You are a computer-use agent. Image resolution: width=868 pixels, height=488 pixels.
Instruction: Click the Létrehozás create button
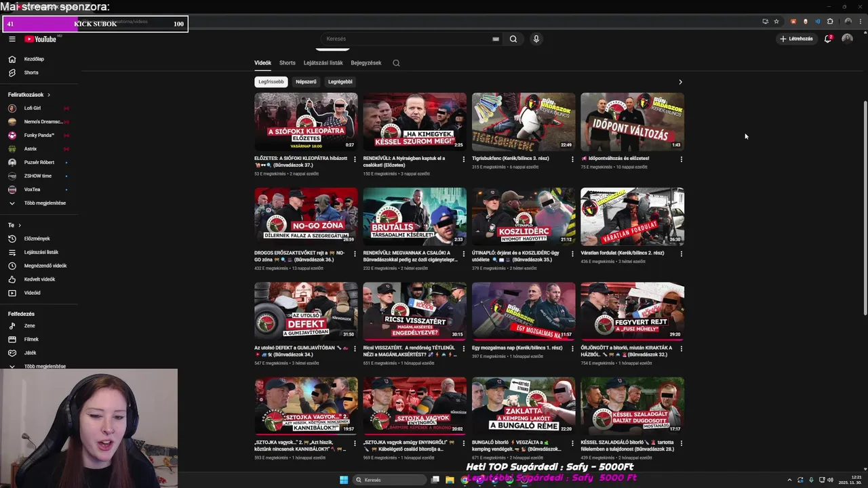[x=797, y=39]
